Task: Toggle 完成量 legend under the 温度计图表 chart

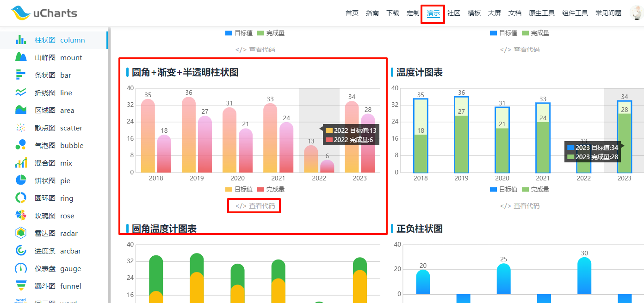Action: pyautogui.click(x=536, y=189)
